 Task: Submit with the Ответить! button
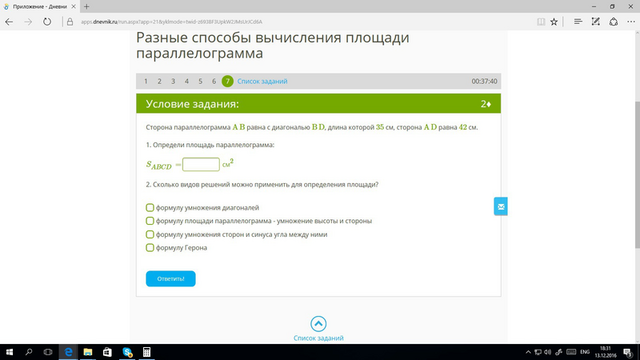(x=171, y=279)
